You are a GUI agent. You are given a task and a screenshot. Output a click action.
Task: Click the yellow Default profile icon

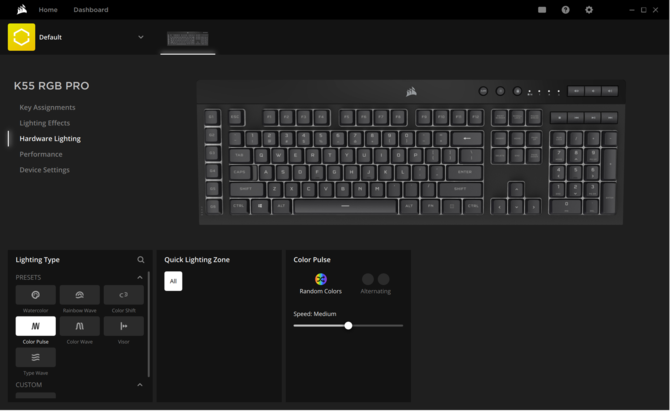click(21, 37)
